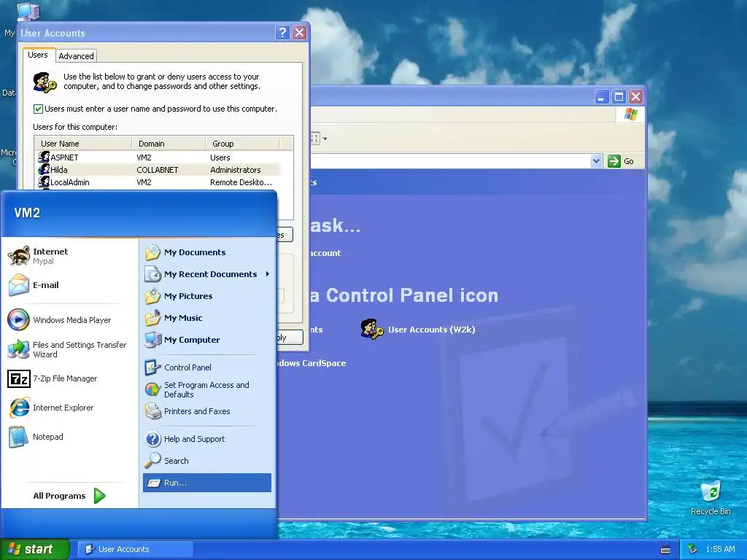Close the User Accounts dialog

(x=299, y=32)
